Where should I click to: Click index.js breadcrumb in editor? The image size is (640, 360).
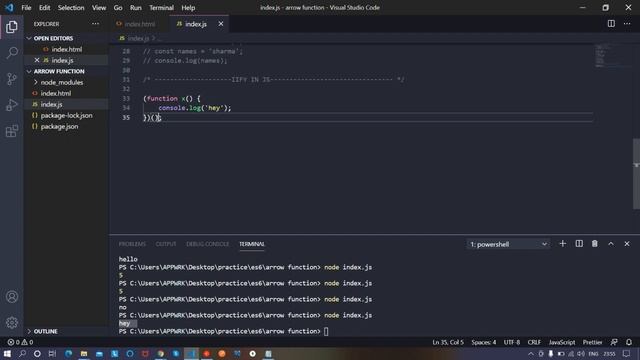(x=138, y=38)
